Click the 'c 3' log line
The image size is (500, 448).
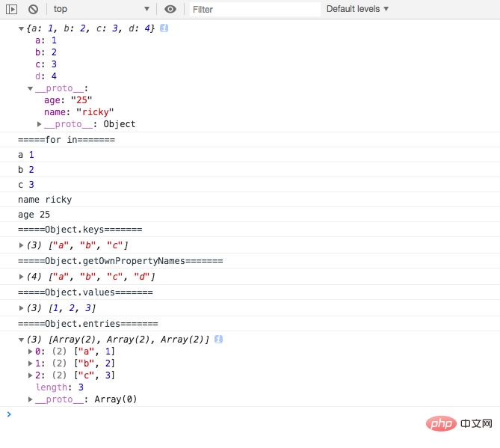coord(26,185)
